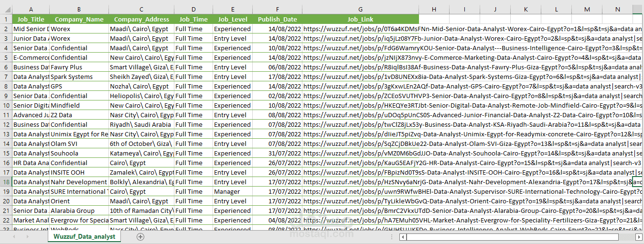Select the GPS company cell

79,86
